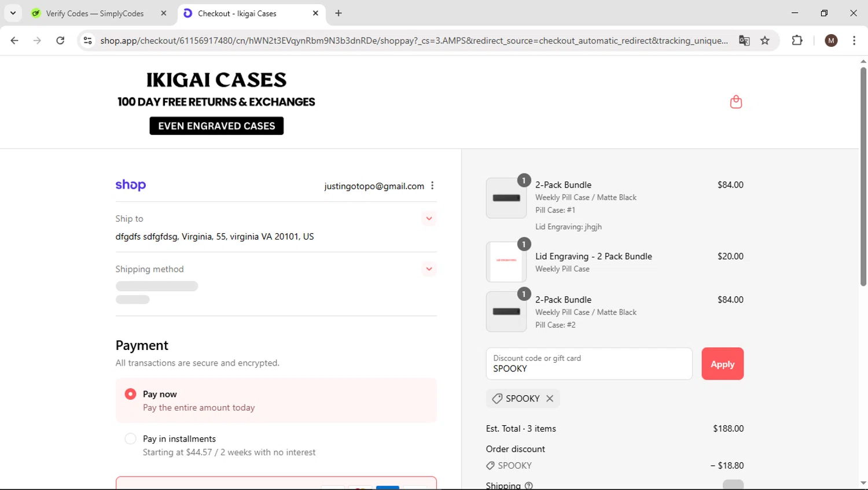This screenshot has height=490, width=868.
Task: Click the justingotopo@gmail.com email text
Action: pos(374,186)
